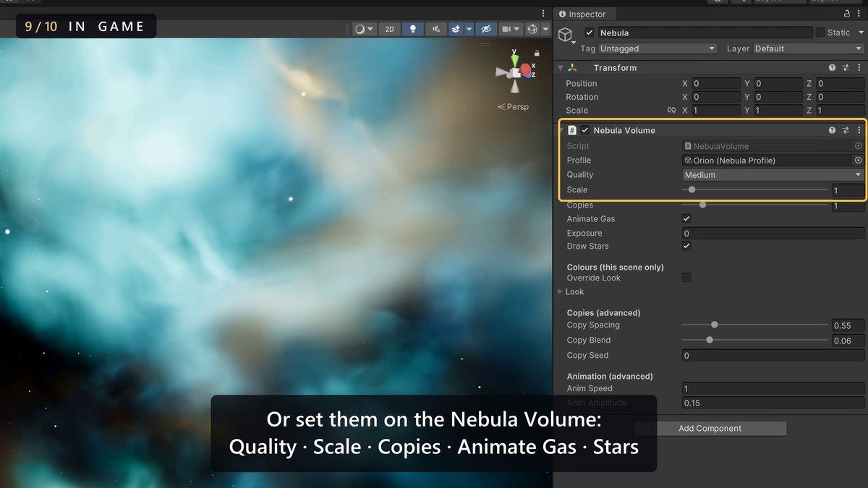Viewport: 868px width, 488px height.
Task: Edit Position X field
Action: (x=716, y=83)
